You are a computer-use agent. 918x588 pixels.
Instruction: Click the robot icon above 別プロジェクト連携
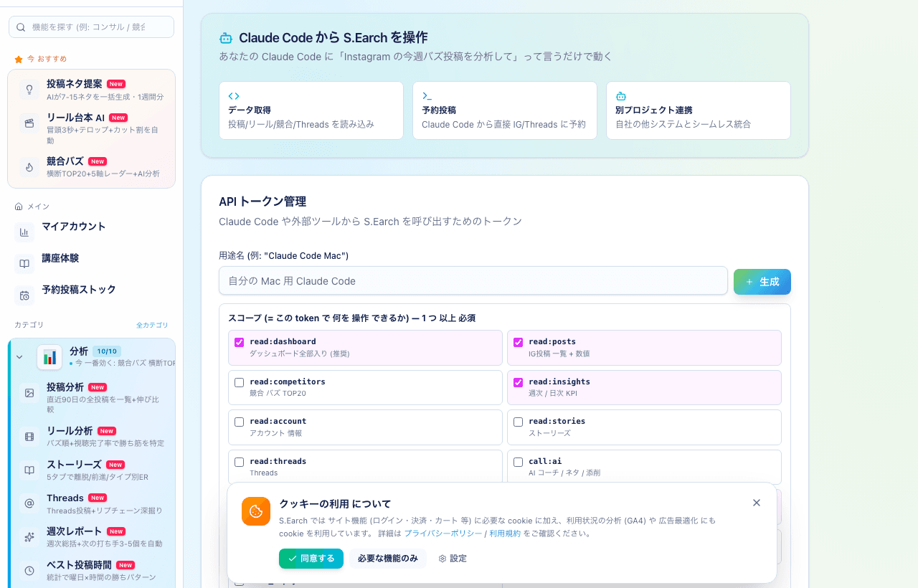[621, 96]
